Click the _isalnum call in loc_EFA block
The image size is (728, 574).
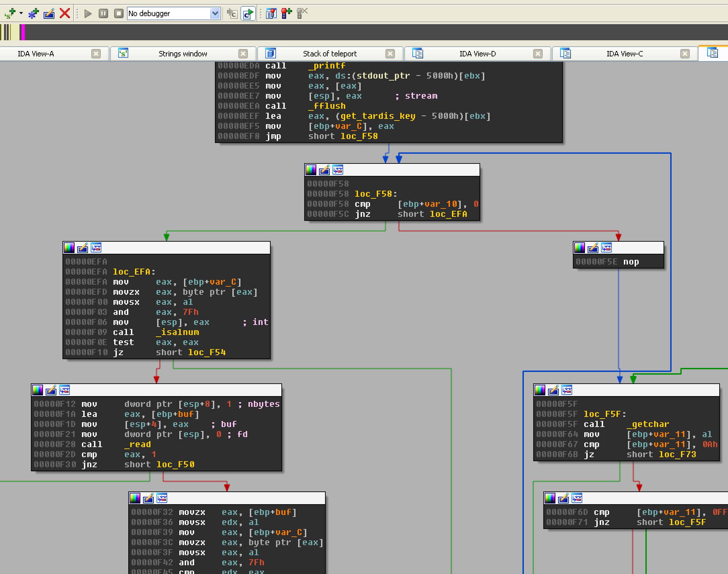click(x=177, y=332)
